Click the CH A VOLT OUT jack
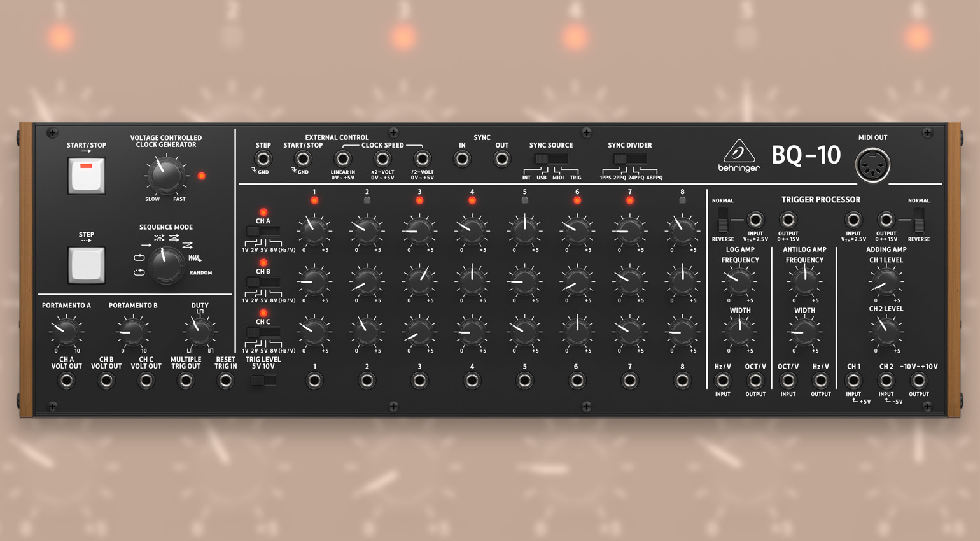The image size is (980, 541). 66,381
